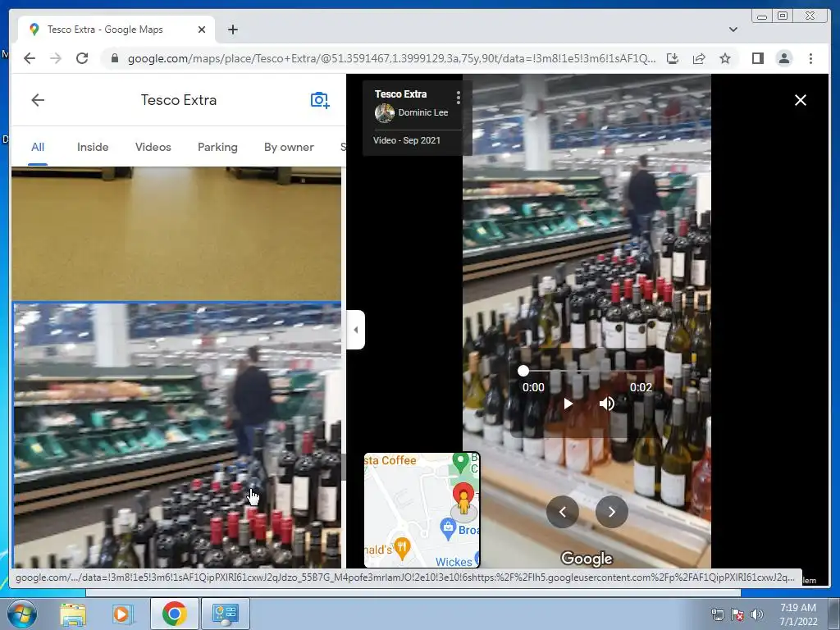
Task: Switch to the Videos tab
Action: pyautogui.click(x=153, y=147)
